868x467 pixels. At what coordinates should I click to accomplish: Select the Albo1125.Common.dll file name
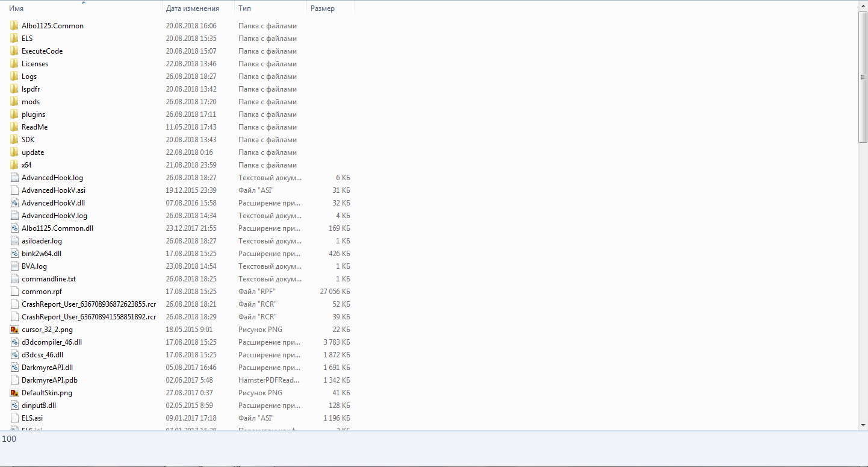(58, 228)
